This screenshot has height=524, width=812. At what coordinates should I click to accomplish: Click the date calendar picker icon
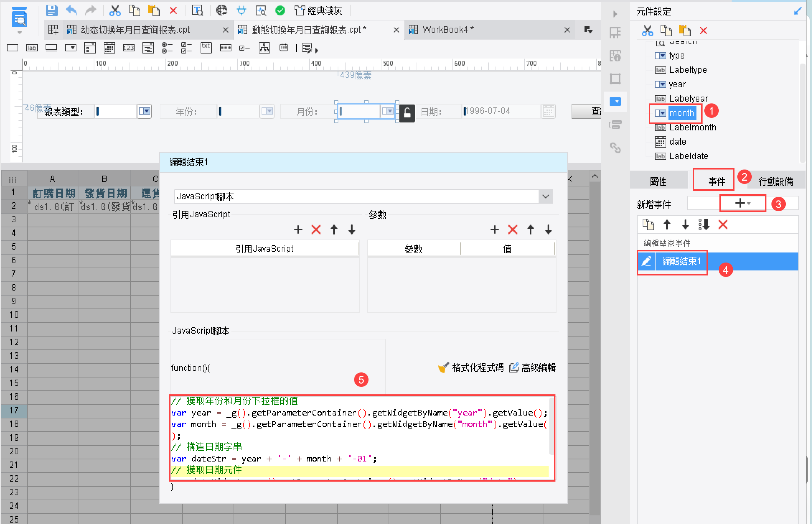(548, 111)
